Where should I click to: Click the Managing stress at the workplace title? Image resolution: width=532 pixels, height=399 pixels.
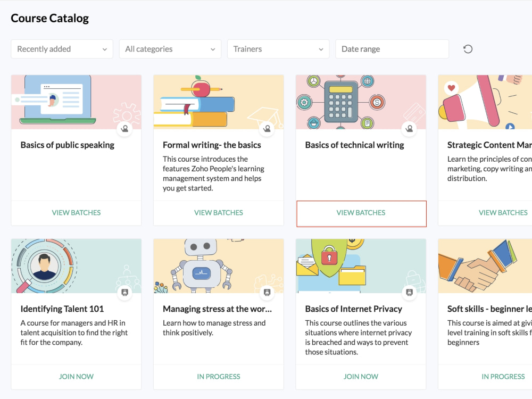217,309
